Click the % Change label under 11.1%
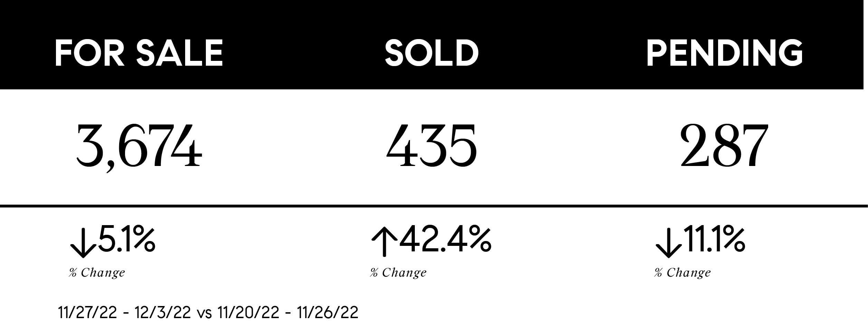 683,272
